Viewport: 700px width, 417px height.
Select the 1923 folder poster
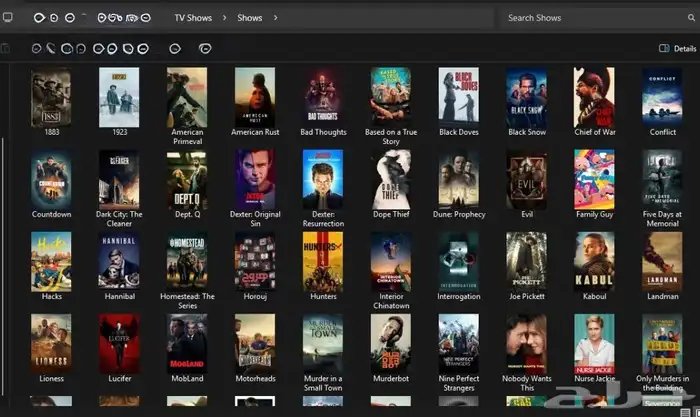[x=119, y=97]
